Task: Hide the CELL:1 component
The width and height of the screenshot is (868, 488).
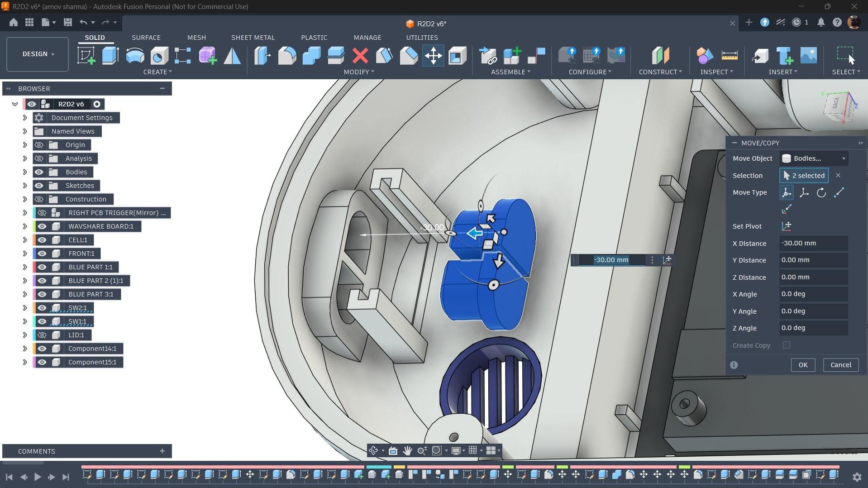Action: click(x=42, y=240)
